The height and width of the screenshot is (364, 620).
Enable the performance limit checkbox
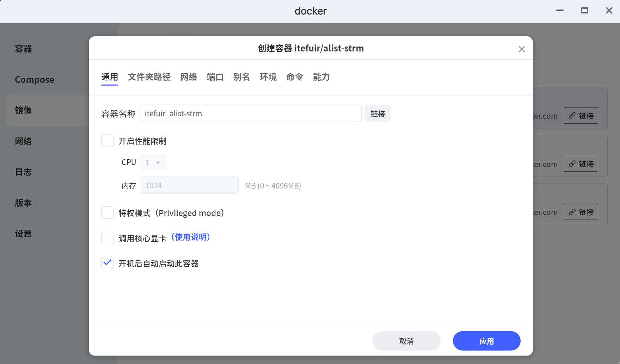pos(107,141)
